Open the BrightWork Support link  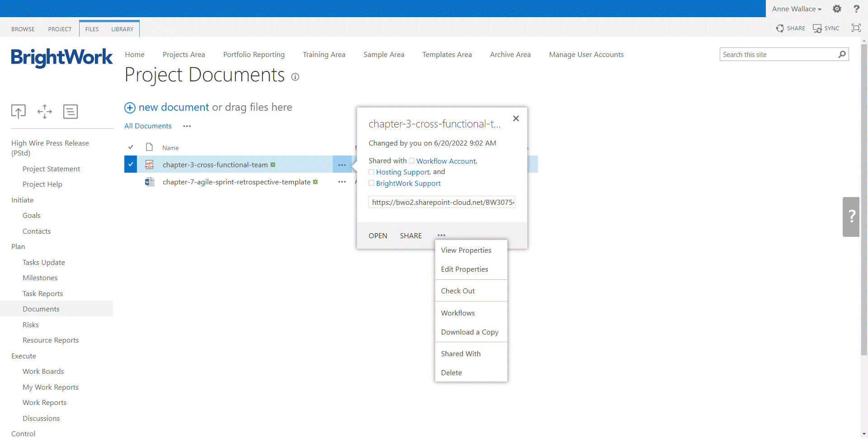[x=408, y=184]
